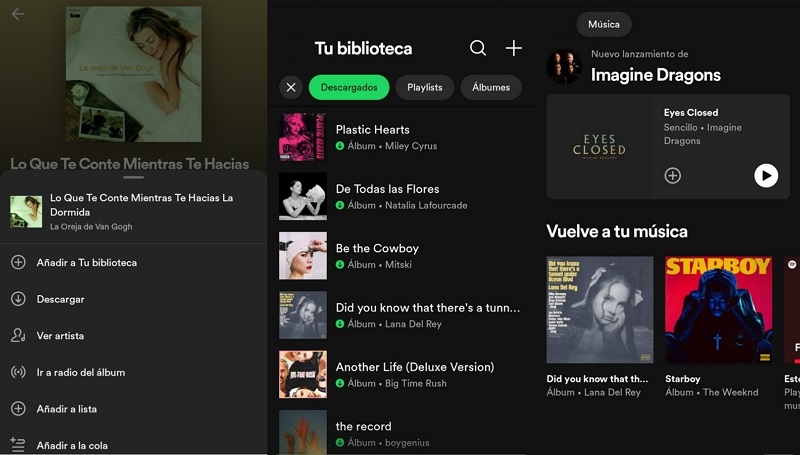800x455 pixels.
Task: Click 'Álbum • boygenius' subtitle
Action: point(388,442)
